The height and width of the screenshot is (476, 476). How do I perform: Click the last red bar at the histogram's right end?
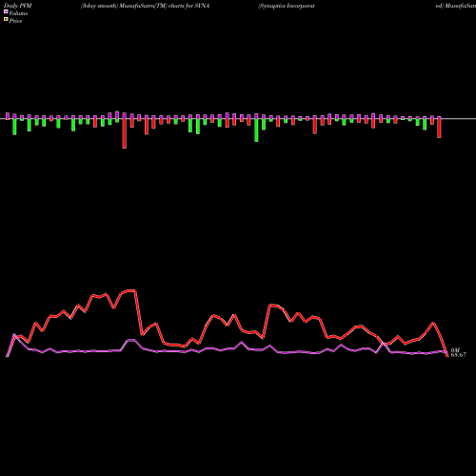point(439,129)
